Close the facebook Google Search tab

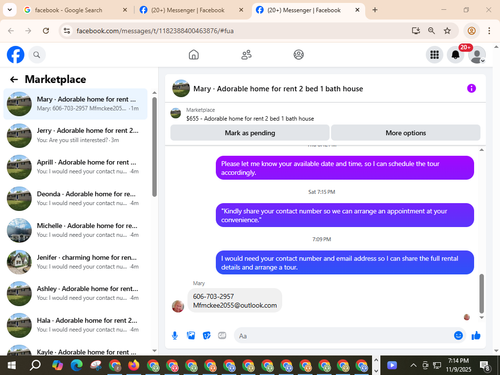coord(125,10)
